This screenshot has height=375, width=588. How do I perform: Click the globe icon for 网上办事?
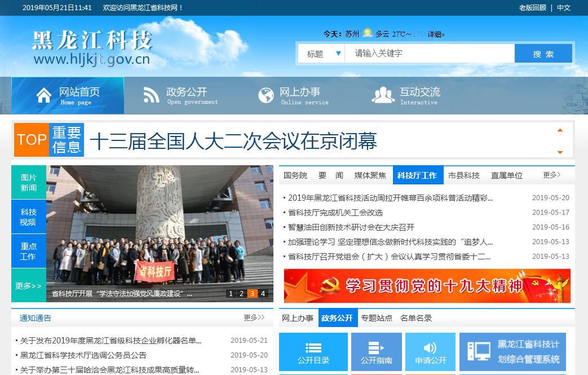click(x=266, y=95)
